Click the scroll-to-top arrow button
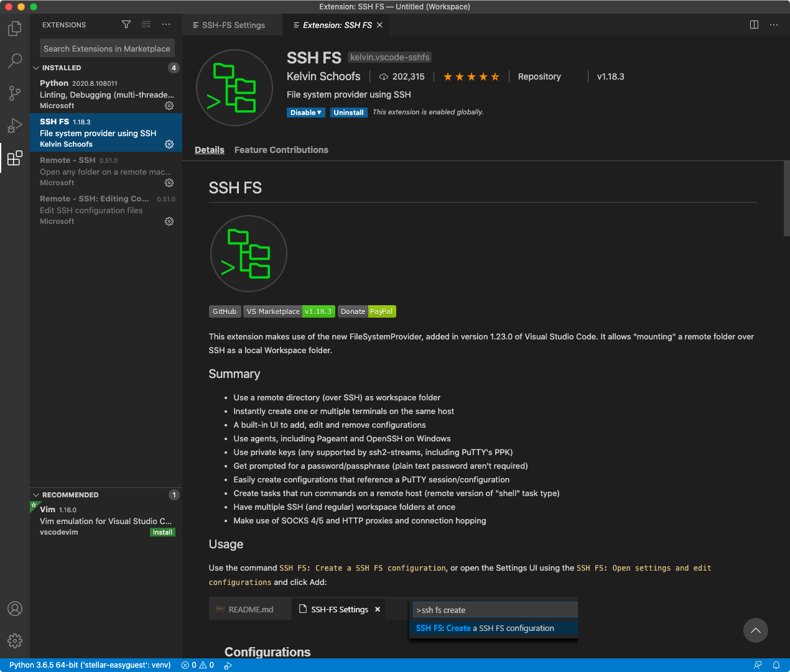 (x=755, y=630)
